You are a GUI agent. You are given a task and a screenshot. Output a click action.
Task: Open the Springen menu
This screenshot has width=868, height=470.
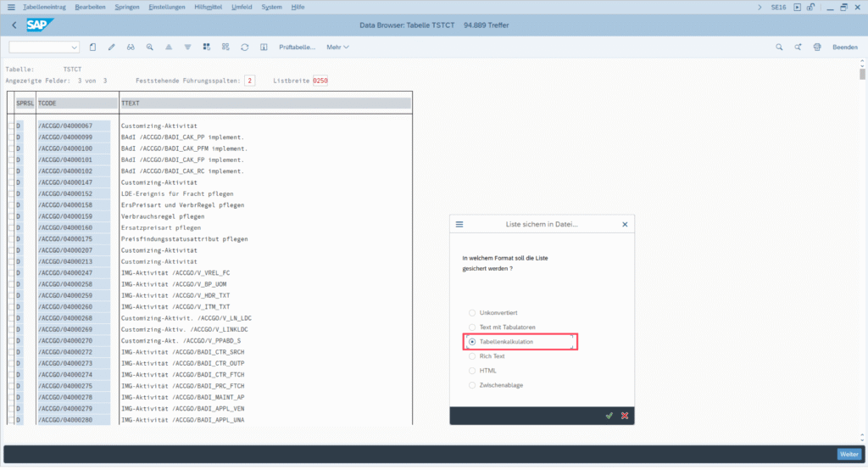(127, 7)
